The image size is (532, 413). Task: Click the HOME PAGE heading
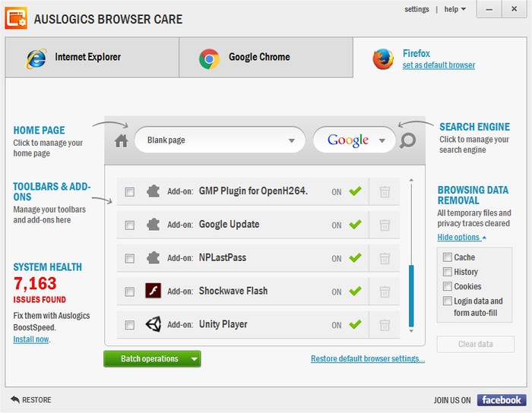pos(39,130)
